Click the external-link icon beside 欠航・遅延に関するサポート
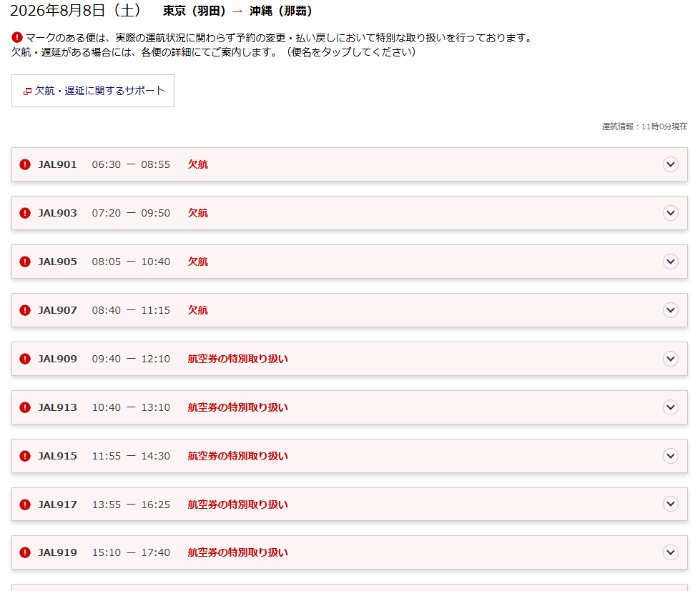This screenshot has height=591, width=700. pyautogui.click(x=27, y=91)
